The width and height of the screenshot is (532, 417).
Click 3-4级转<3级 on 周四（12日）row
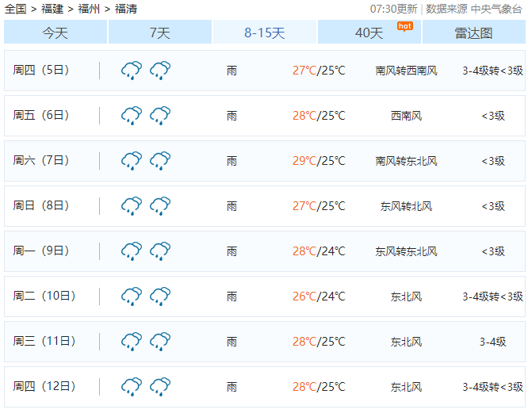click(x=492, y=386)
